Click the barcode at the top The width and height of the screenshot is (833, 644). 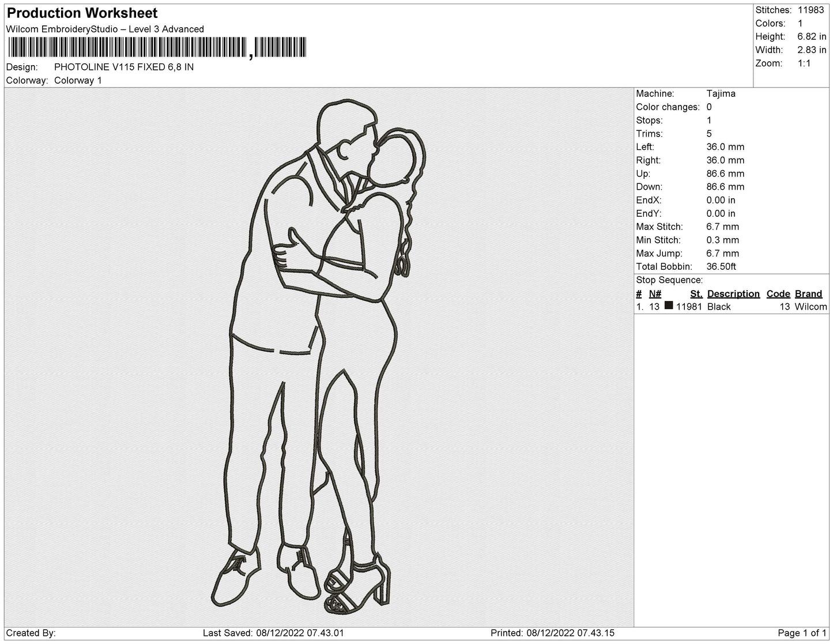(156, 48)
